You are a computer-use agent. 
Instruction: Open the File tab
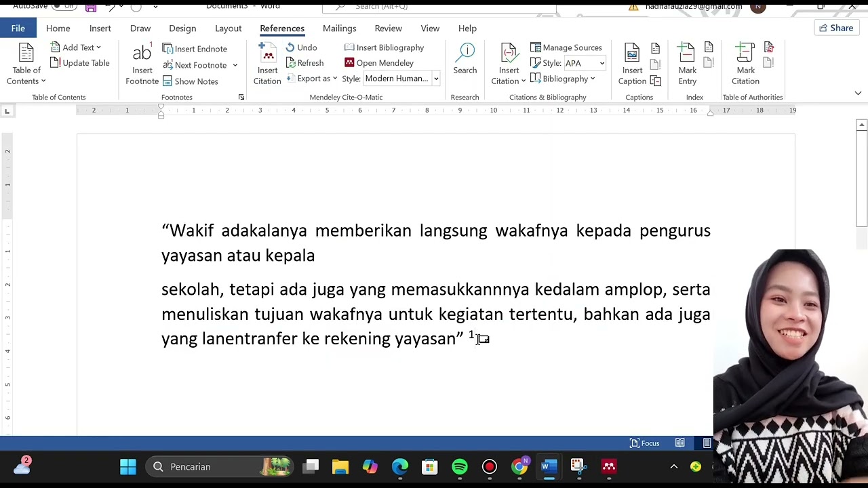pos(18,28)
